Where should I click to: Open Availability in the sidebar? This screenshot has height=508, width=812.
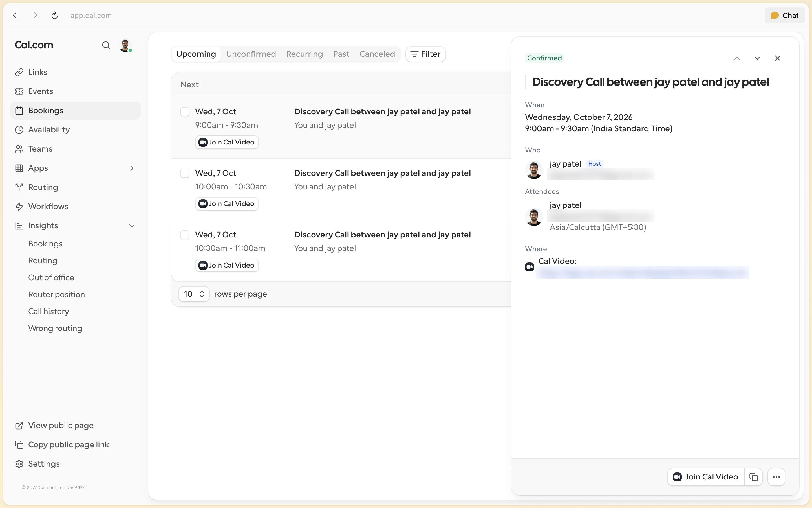coord(76,130)
